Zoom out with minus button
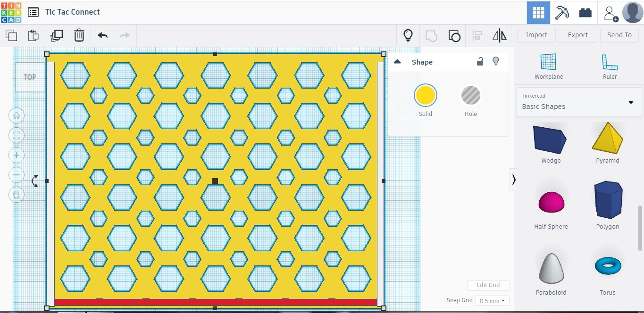 tap(17, 175)
